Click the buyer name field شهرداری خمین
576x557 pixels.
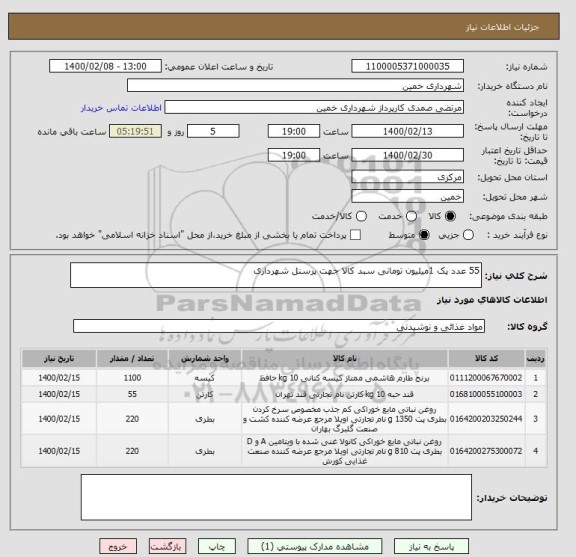(x=295, y=86)
